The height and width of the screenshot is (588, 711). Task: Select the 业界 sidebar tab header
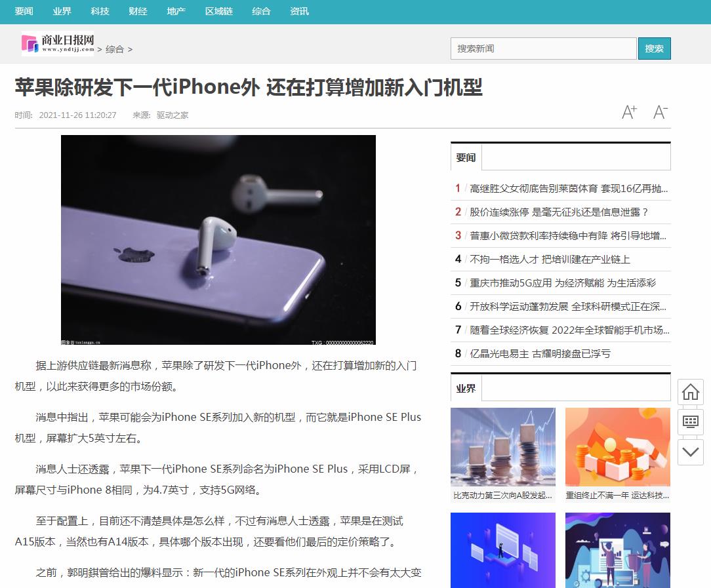click(x=466, y=388)
